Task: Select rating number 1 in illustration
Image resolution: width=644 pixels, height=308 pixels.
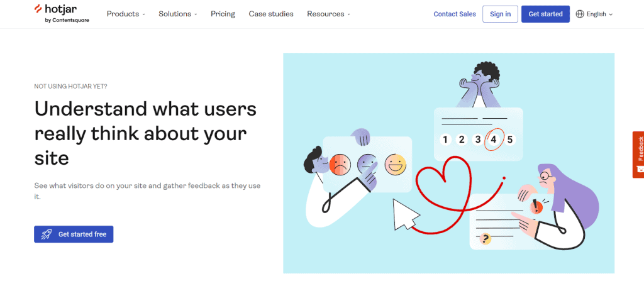Action: click(x=445, y=140)
